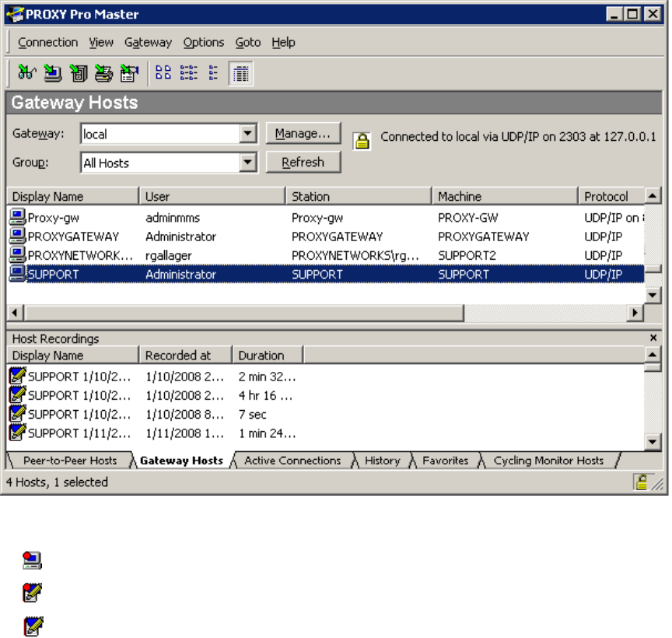Sort recordings by Recorded at column
672x638 pixels.
coord(185,356)
